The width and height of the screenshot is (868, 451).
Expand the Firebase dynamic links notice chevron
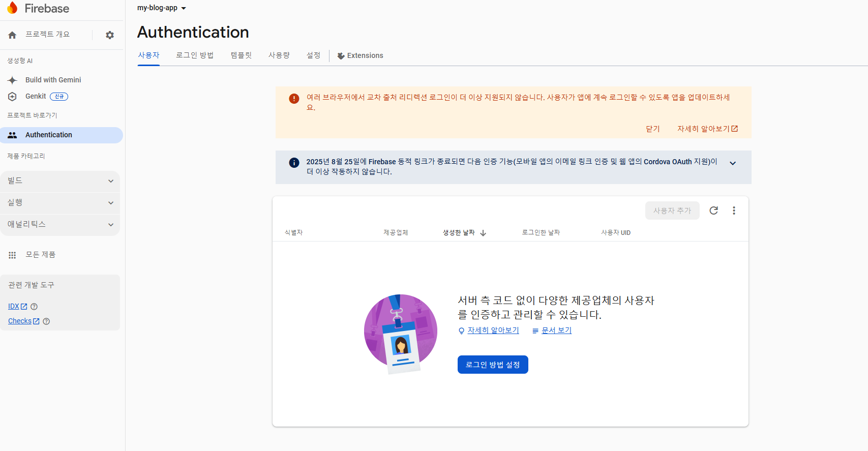(x=733, y=163)
